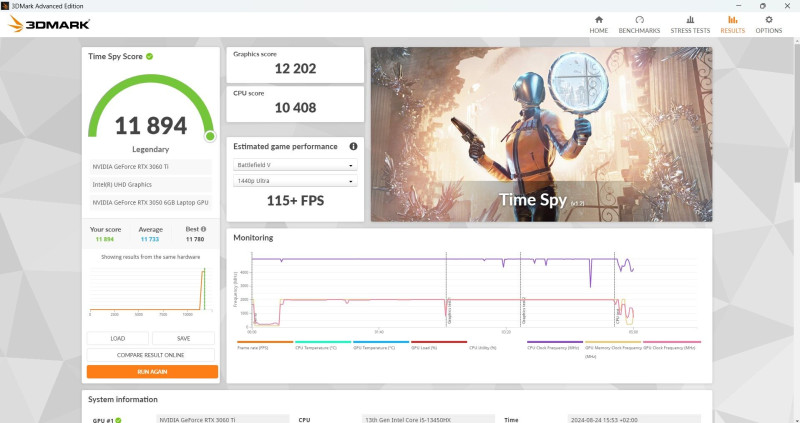This screenshot has height=423, width=800.
Task: Toggle the CPU Clock Frequency legend series
Action: tap(555, 345)
